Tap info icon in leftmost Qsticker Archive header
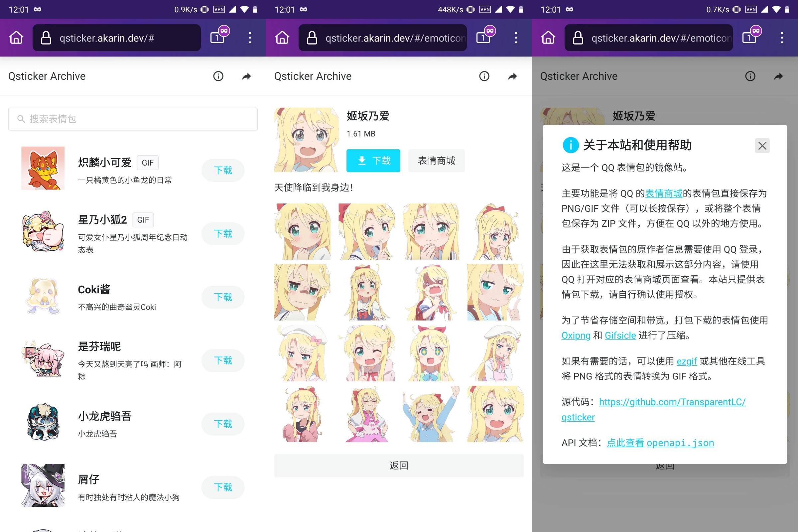Image resolution: width=798 pixels, height=532 pixels. 218,76
